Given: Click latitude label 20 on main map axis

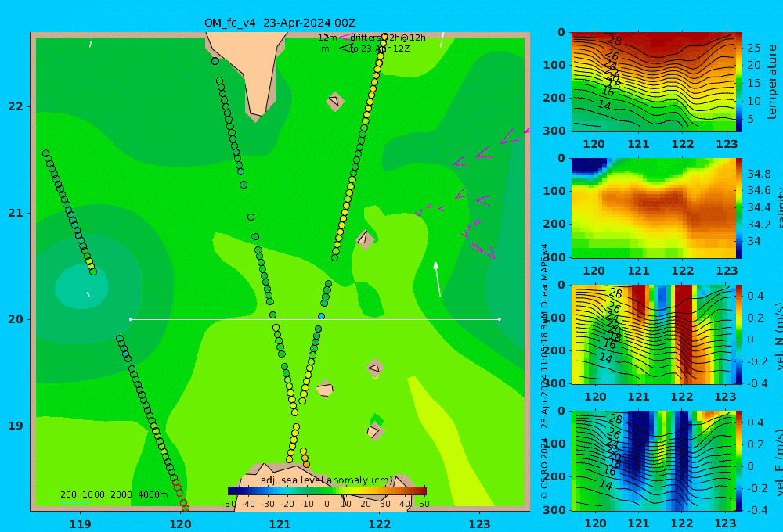Looking at the screenshot, I should [x=16, y=319].
